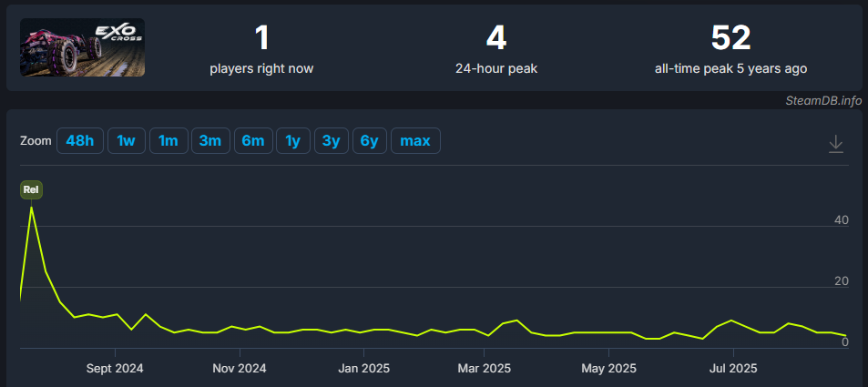Click the 0 y-axis value
Viewport: 868px width, 387px height.
point(845,341)
